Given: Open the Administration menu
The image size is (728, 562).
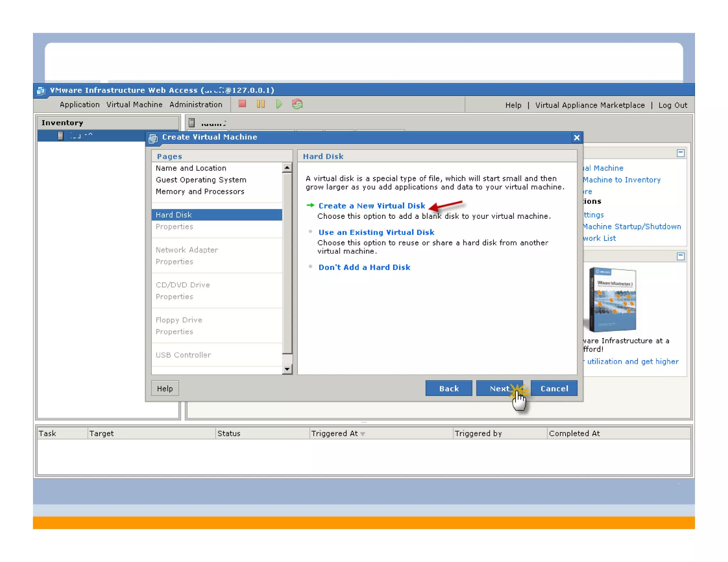Looking at the screenshot, I should [196, 105].
